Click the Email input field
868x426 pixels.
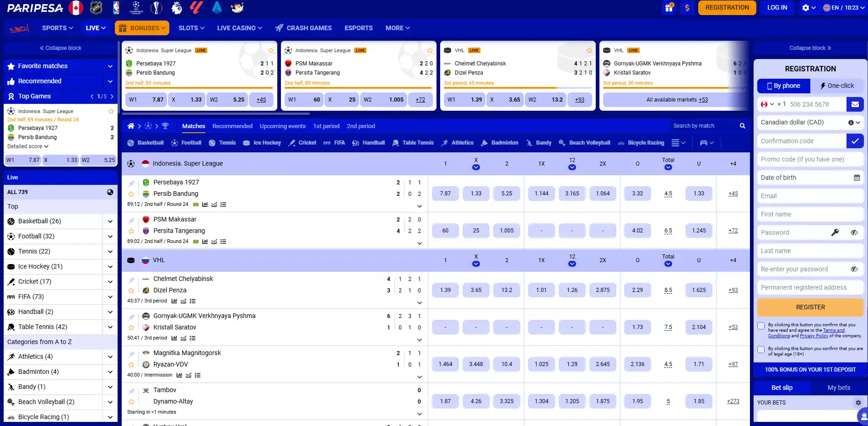pyautogui.click(x=810, y=196)
